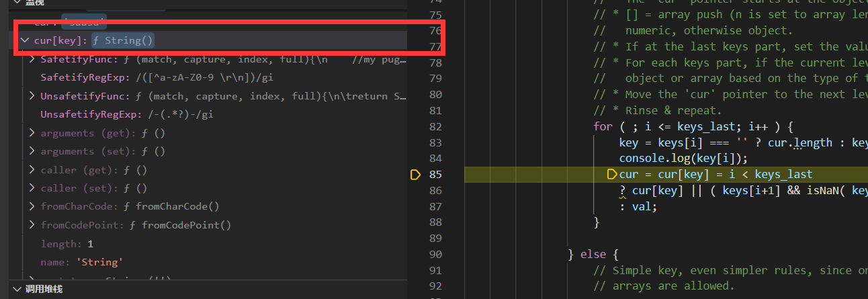This screenshot has height=299, width=868.
Task: Click the closing brace on line 88
Action: 597,222
